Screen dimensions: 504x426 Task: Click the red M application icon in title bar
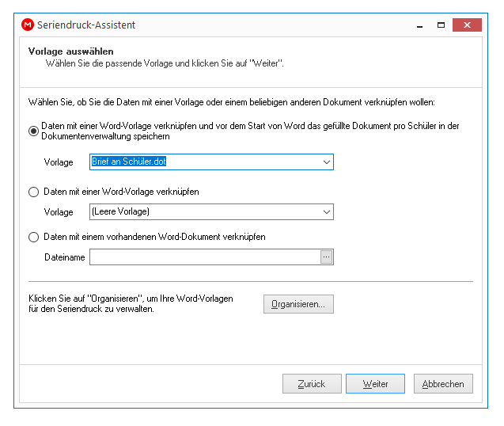tap(28, 25)
